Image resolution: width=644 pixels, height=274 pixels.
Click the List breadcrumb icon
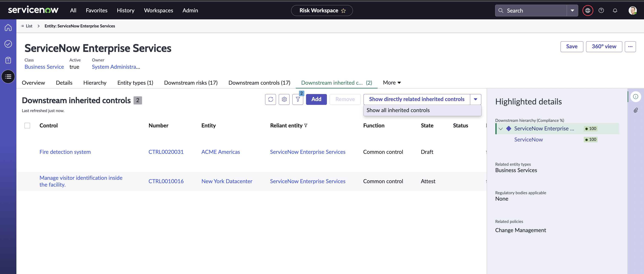coord(23,26)
